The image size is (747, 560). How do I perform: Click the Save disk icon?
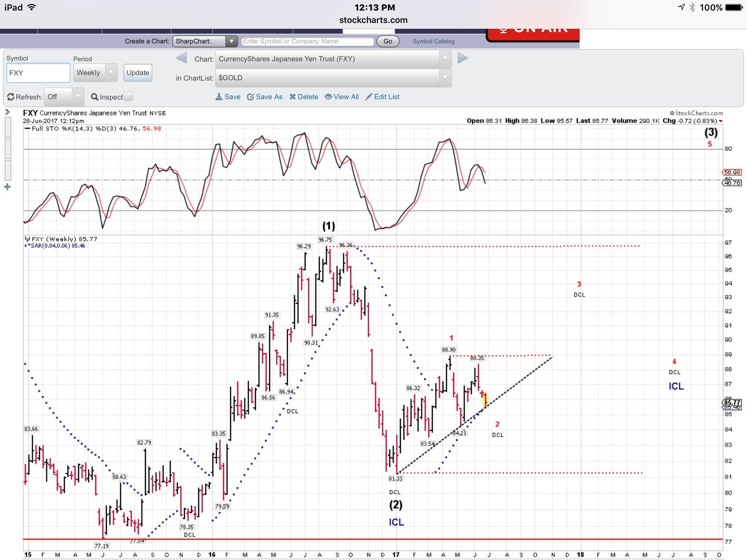(219, 97)
